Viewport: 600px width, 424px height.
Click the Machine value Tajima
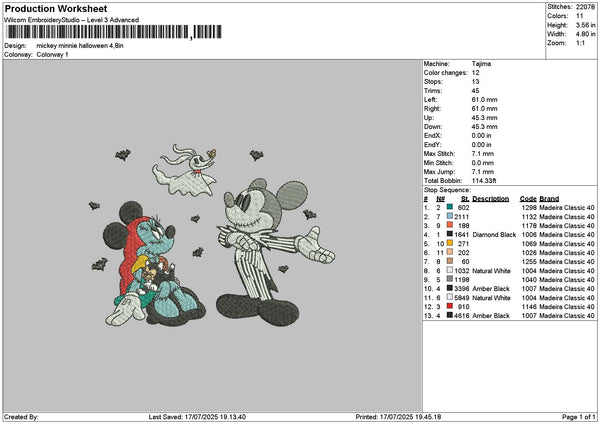pyautogui.click(x=481, y=64)
